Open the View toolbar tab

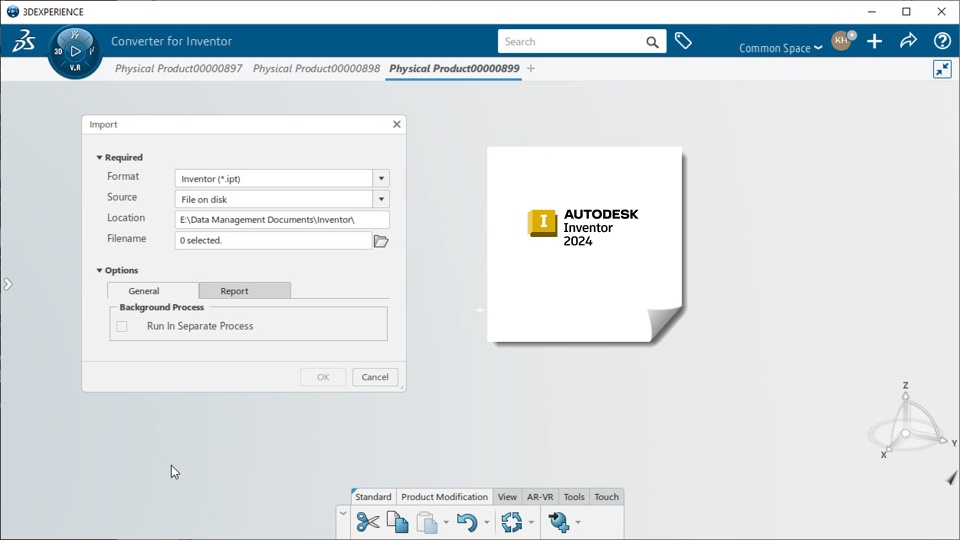507,497
